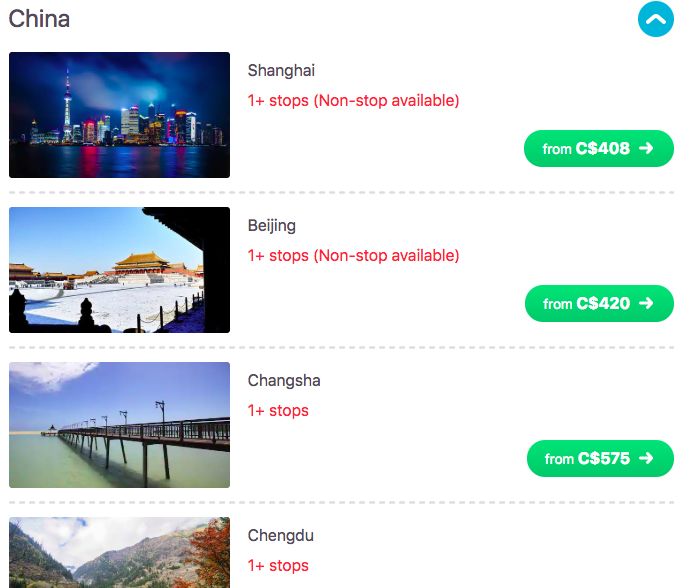Open the Beijing Forbidden City photo
The width and height of the screenshot is (692, 588).
119,270
